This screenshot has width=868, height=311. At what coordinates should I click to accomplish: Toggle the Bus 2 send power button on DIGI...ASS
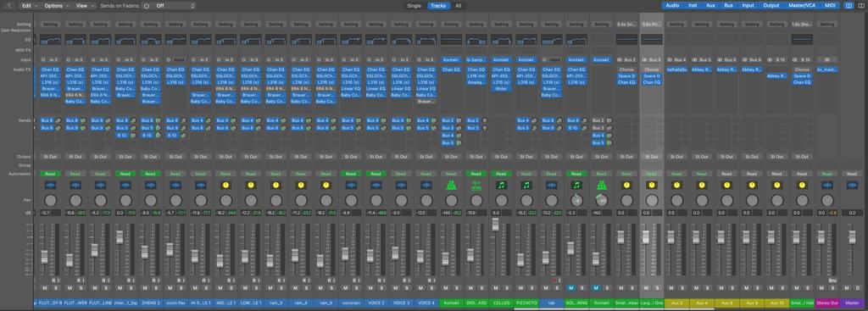483,120
